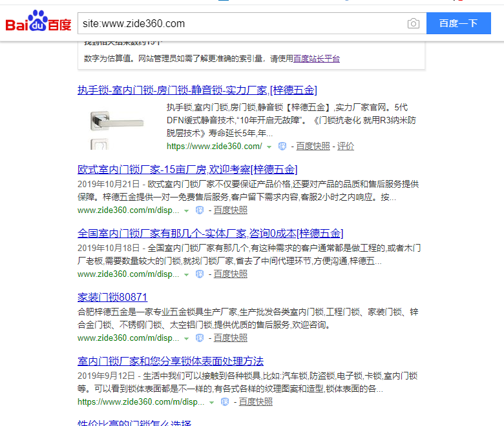Screen dimensions: 504x426
Task: Open URL www.zide360.com/m/disp... under 欧式室内门锁厂家
Action: (128, 210)
